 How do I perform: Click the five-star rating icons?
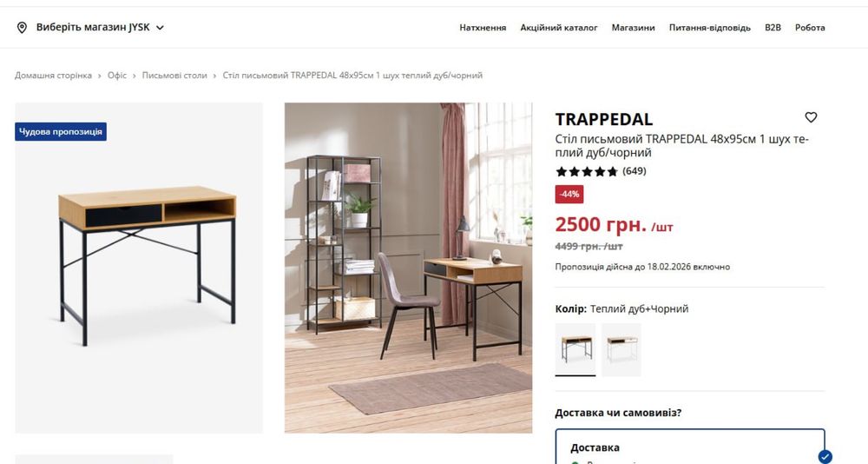[586, 171]
